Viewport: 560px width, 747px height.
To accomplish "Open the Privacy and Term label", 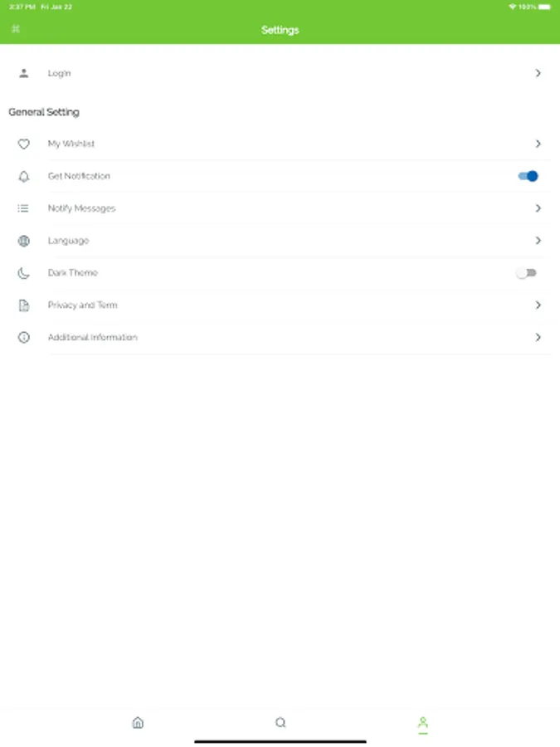I will pyautogui.click(x=82, y=305).
